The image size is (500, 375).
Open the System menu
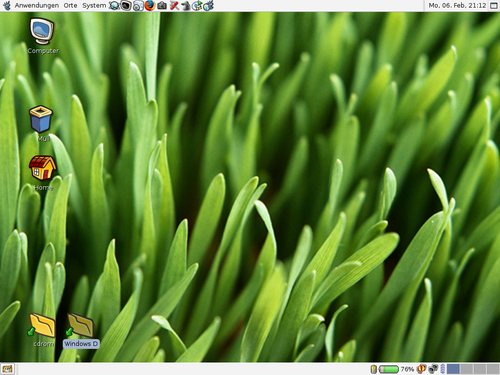pos(94,5)
